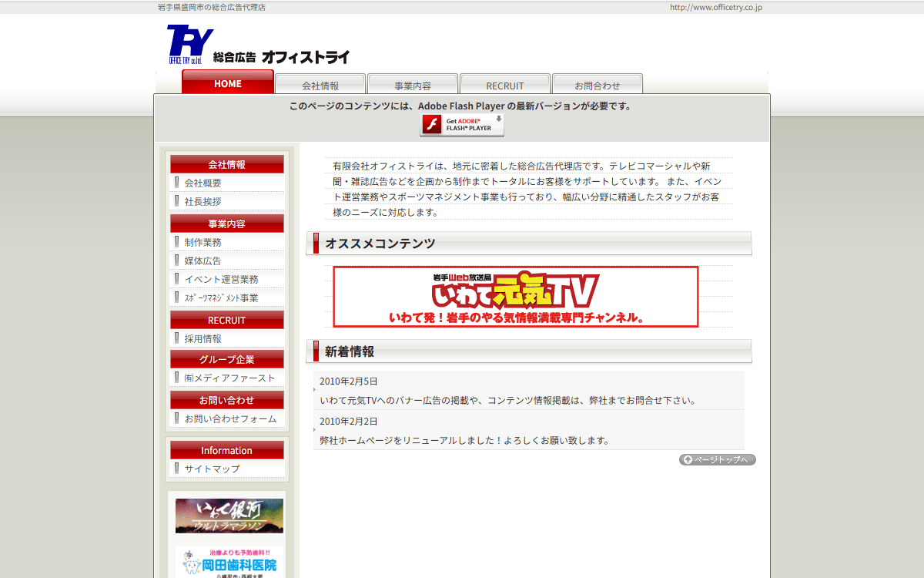Click the Flash Player required notice text
Screen dimensions: 924x578
pyautogui.click(x=460, y=106)
